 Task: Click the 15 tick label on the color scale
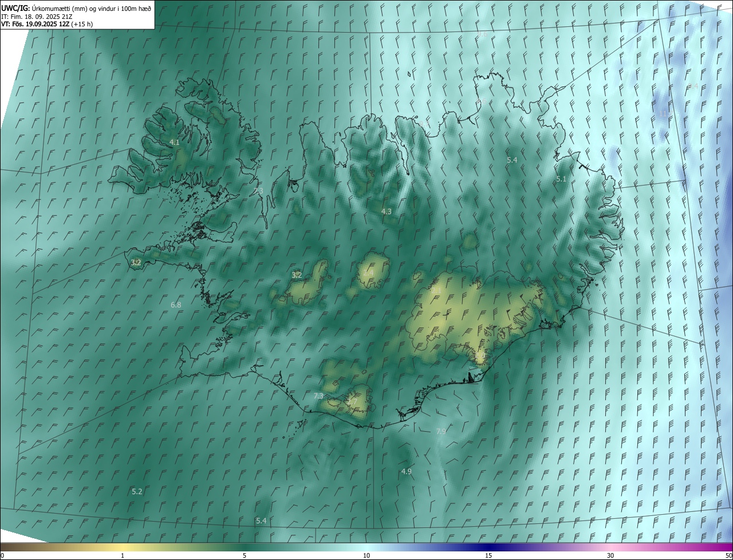click(488, 556)
